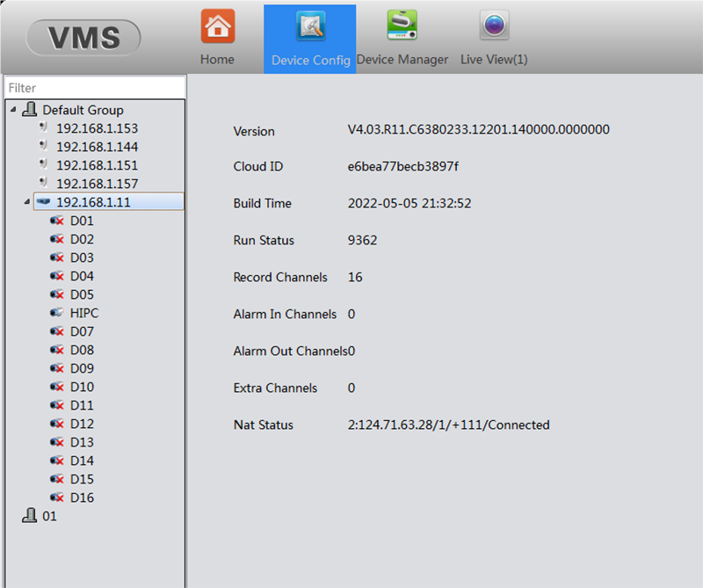This screenshot has height=588, width=703.
Task: Select the Default Group label
Action: (83, 110)
